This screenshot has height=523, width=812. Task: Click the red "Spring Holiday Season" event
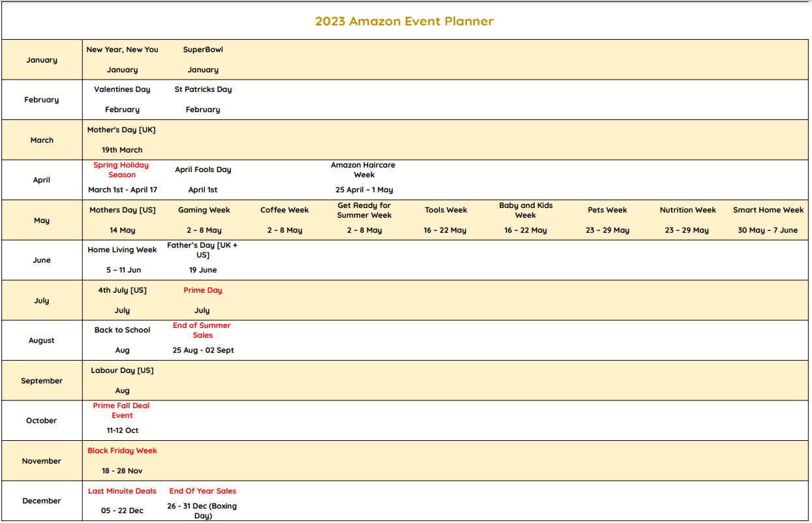(121, 170)
